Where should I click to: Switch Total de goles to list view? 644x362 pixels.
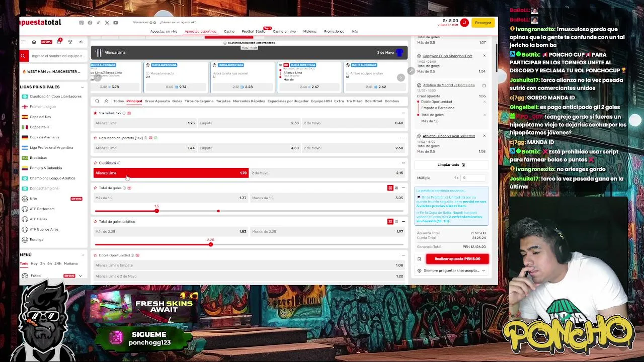396,188
